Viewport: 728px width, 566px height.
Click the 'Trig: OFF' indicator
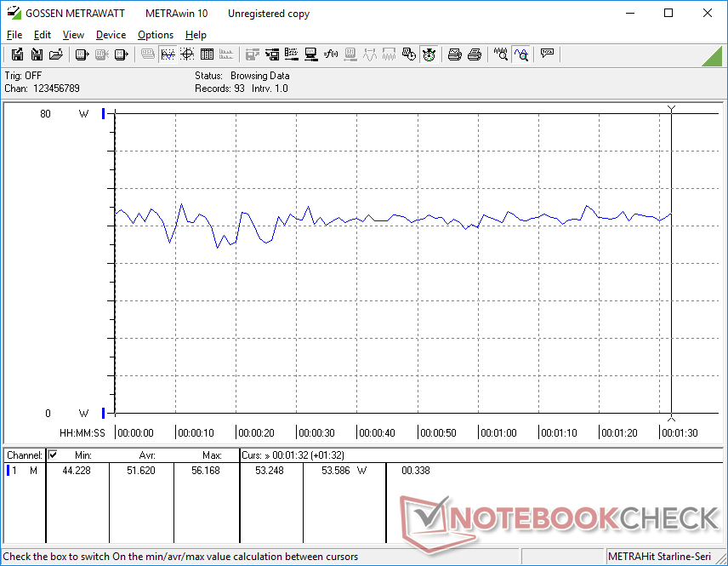pyautogui.click(x=23, y=75)
